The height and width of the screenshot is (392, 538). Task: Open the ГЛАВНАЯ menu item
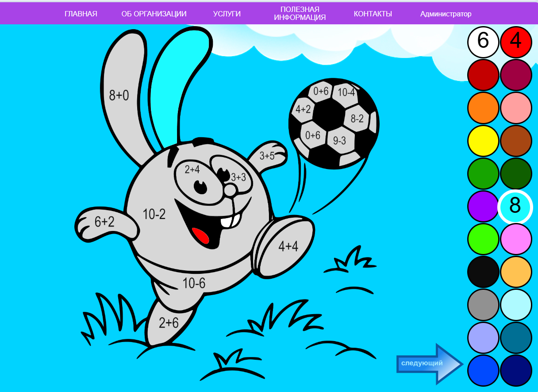(81, 14)
